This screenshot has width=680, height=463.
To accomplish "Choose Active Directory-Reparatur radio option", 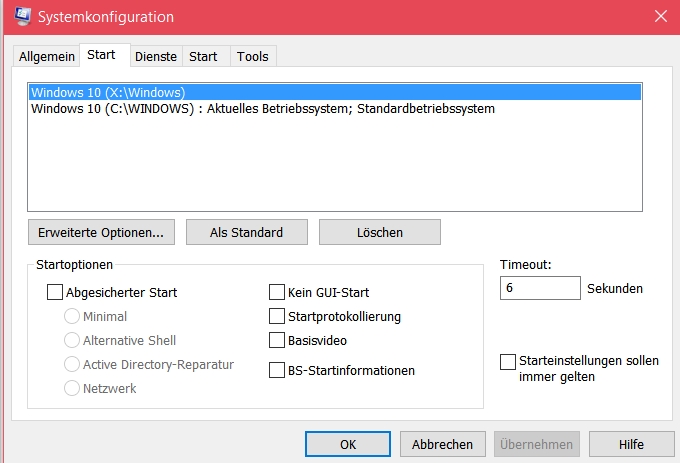I will (72, 364).
